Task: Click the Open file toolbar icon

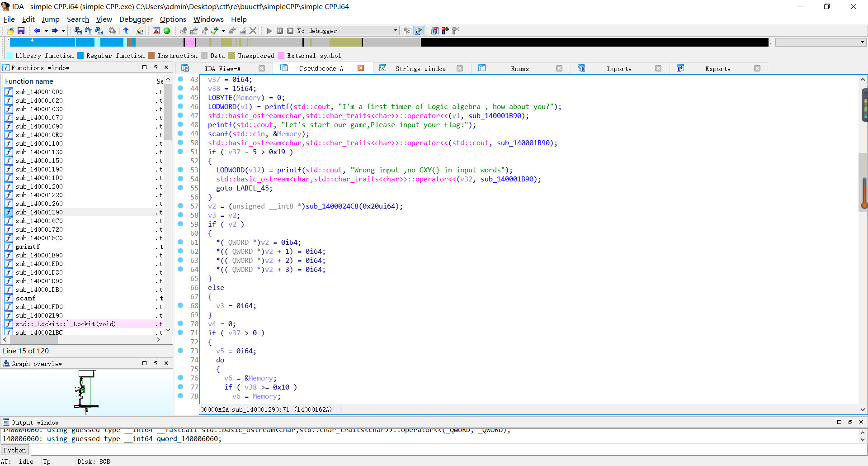Action: [x=10, y=31]
